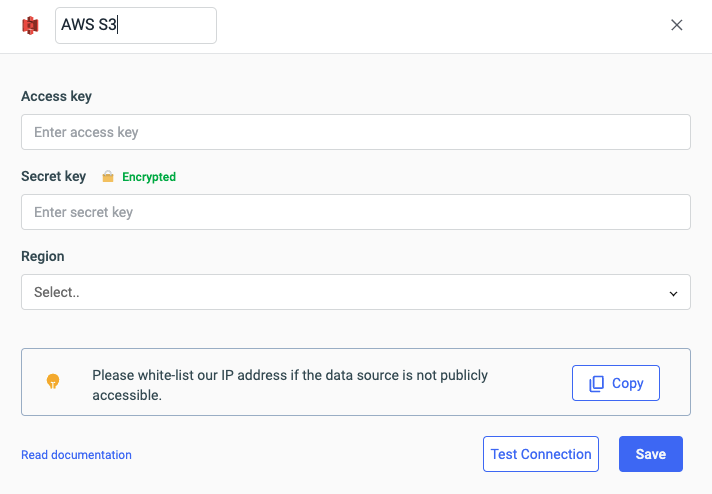This screenshot has height=494, width=712.
Task: Save the AWS S3 data source
Action: (x=650, y=454)
